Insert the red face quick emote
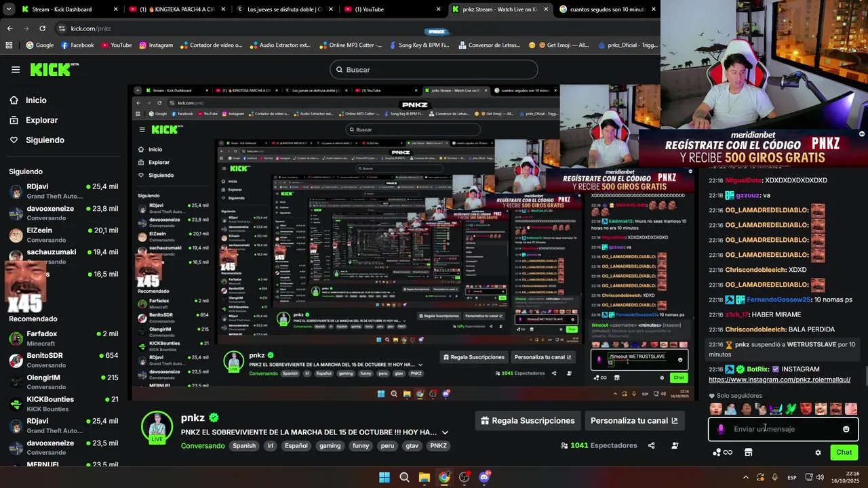868x488 pixels. click(x=806, y=409)
